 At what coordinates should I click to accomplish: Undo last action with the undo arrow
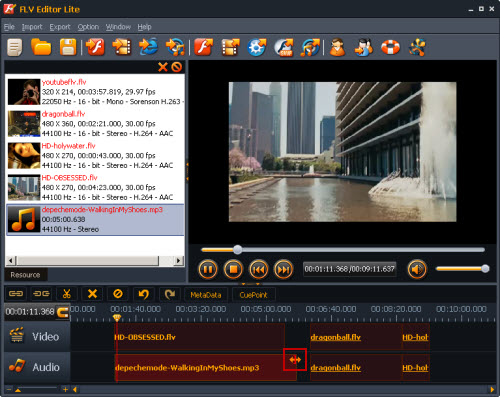144,294
